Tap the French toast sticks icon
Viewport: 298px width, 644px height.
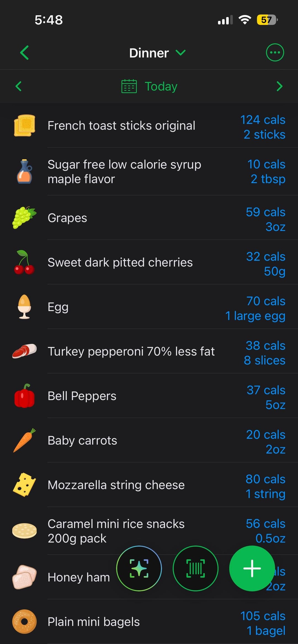(x=25, y=126)
